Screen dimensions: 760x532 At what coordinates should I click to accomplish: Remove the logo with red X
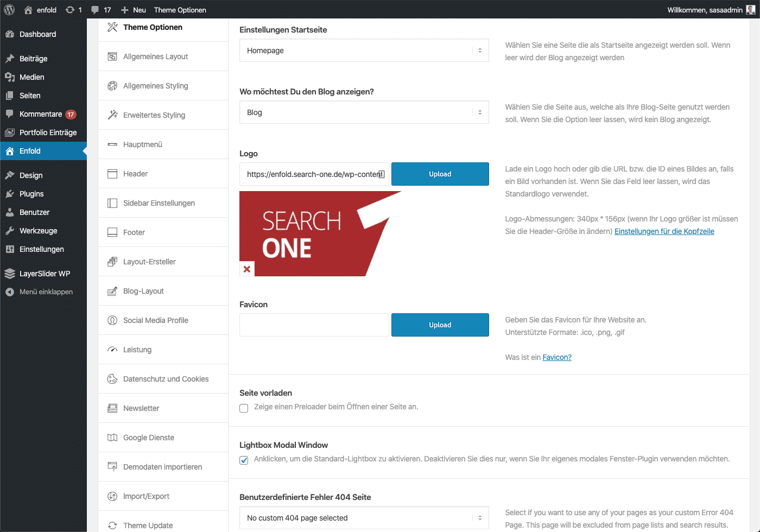coord(247,269)
